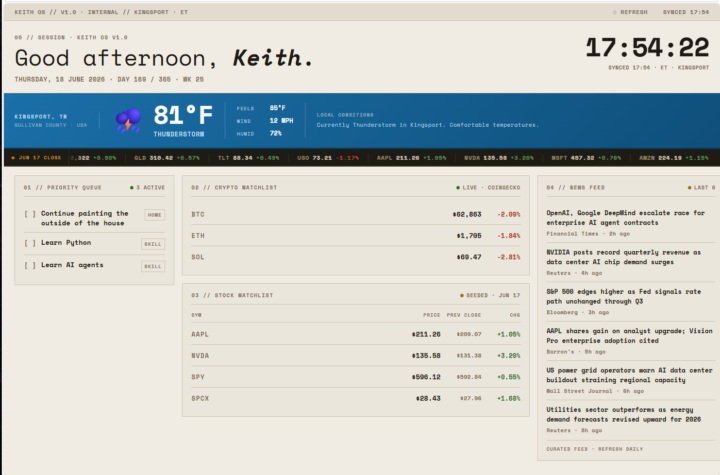Open Utilities sector outperforms headline
The image size is (720, 475).
pyautogui.click(x=624, y=414)
